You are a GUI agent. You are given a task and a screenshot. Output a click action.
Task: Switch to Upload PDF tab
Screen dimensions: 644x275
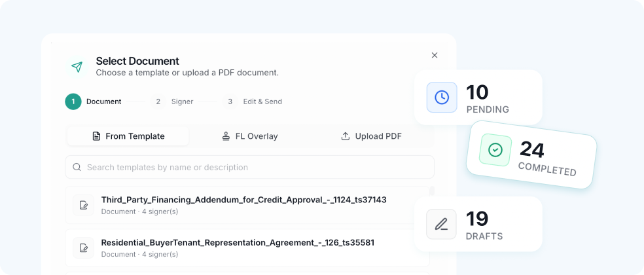pos(371,136)
